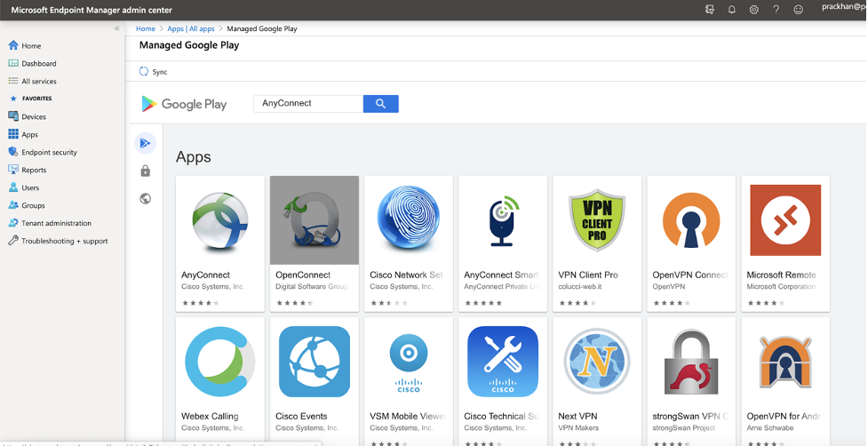Select the Cisco Technical Support icon
The image size is (868, 446).
coord(503,362)
